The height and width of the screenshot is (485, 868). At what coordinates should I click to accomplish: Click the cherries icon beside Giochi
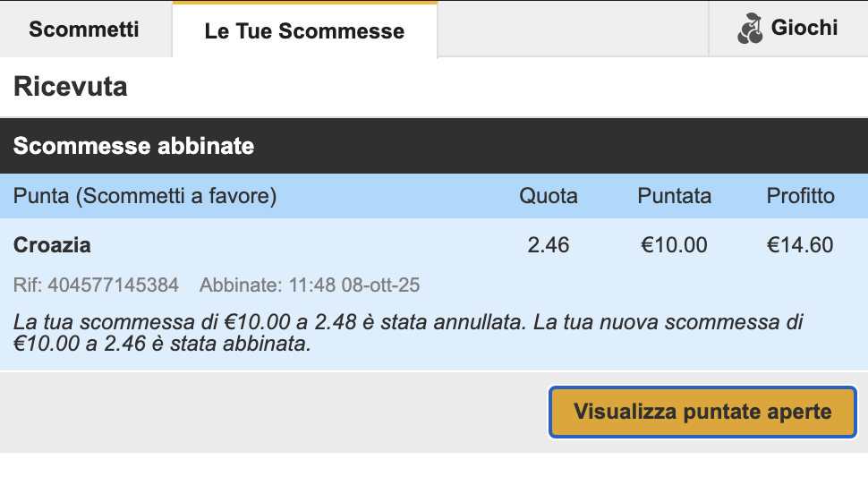pyautogui.click(x=750, y=29)
